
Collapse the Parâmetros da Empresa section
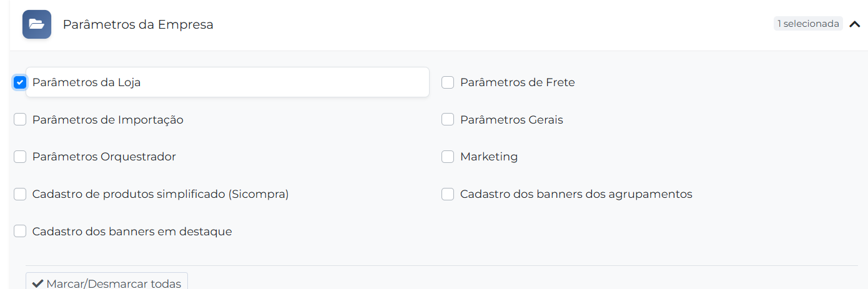855,24
